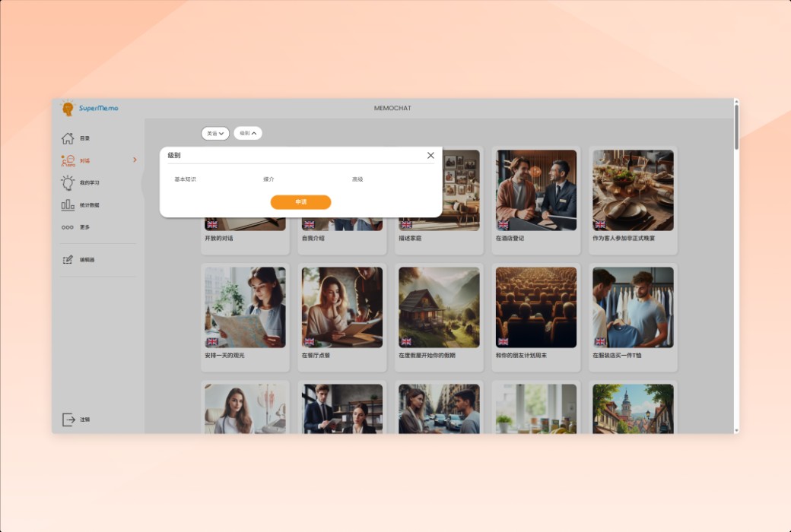Open 我的学习 lightbulb icon
Screen dimensions: 791x532
point(68,182)
